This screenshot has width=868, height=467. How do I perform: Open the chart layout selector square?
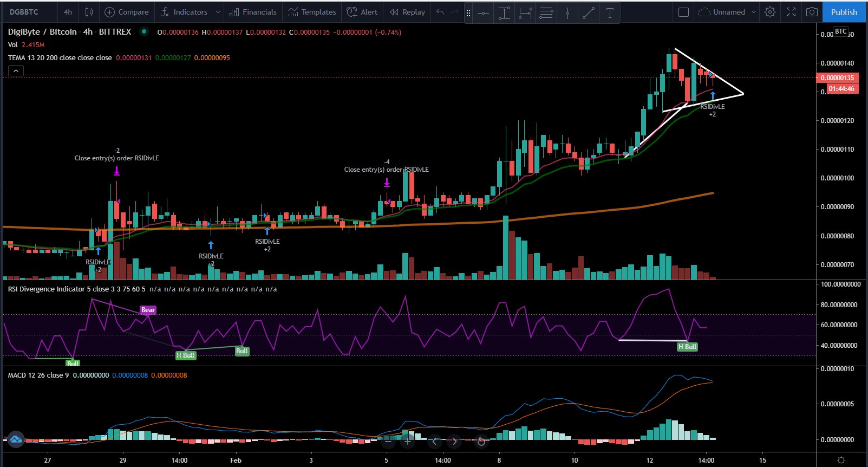683,12
